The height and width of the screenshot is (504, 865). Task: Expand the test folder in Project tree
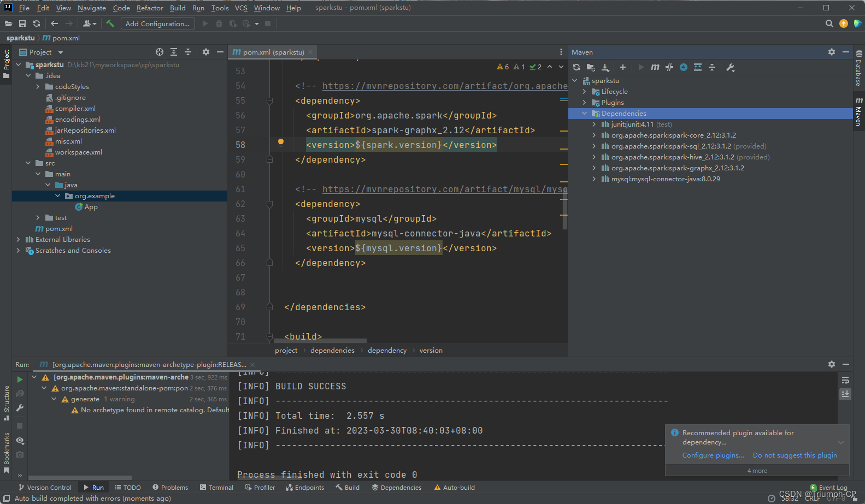coord(38,218)
